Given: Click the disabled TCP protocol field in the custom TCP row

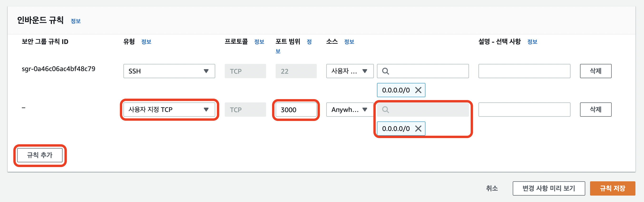Looking at the screenshot, I should (245, 110).
